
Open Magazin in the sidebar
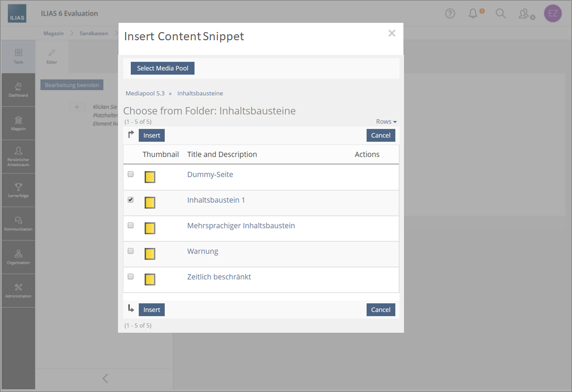pyautogui.click(x=18, y=123)
